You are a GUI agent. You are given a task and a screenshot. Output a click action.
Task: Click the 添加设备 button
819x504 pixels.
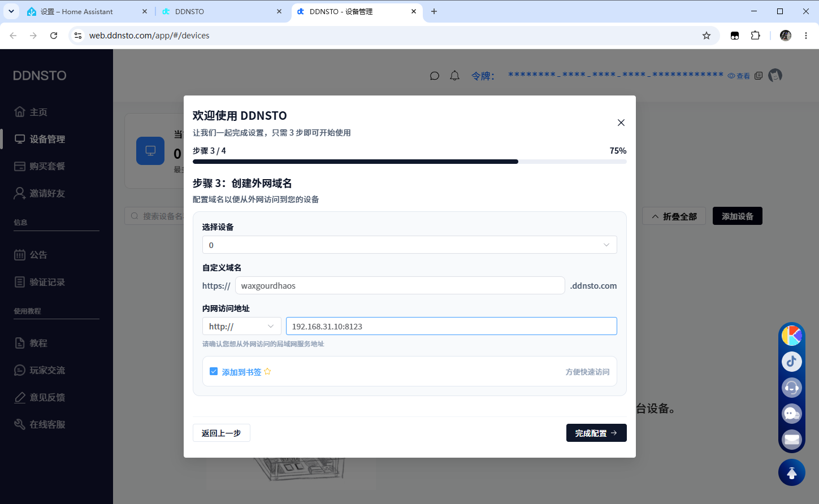pyautogui.click(x=738, y=216)
